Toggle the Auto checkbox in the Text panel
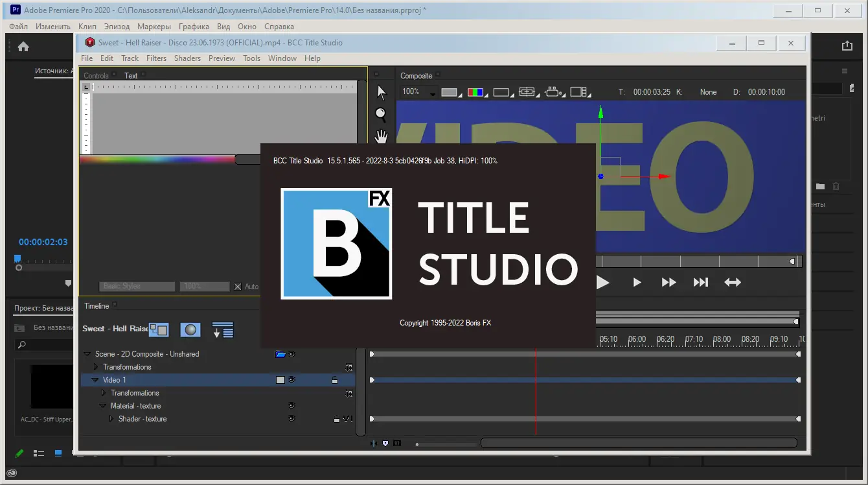The height and width of the screenshot is (485, 868). pos(238,287)
